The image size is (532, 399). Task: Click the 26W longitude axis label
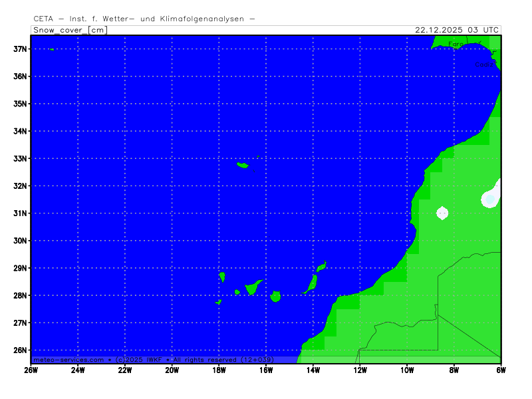point(31,370)
